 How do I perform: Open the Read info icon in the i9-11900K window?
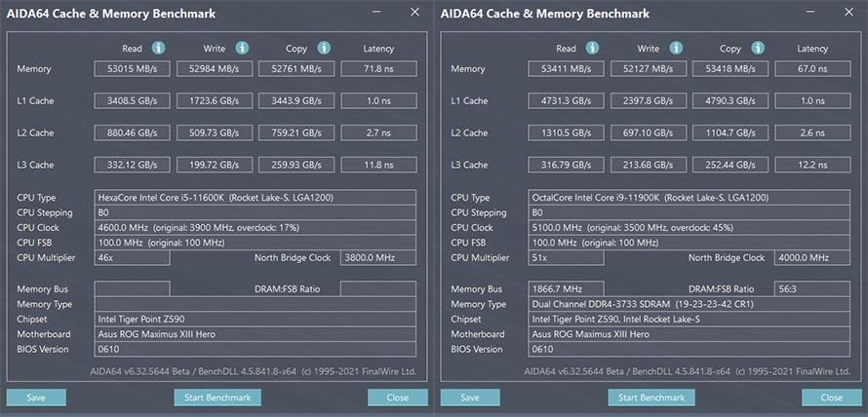click(x=592, y=48)
